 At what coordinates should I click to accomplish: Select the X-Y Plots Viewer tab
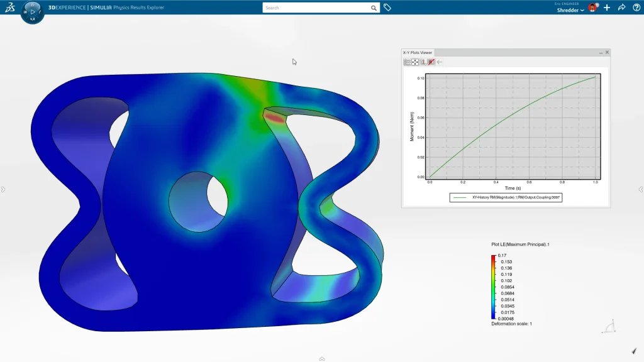pyautogui.click(x=418, y=52)
